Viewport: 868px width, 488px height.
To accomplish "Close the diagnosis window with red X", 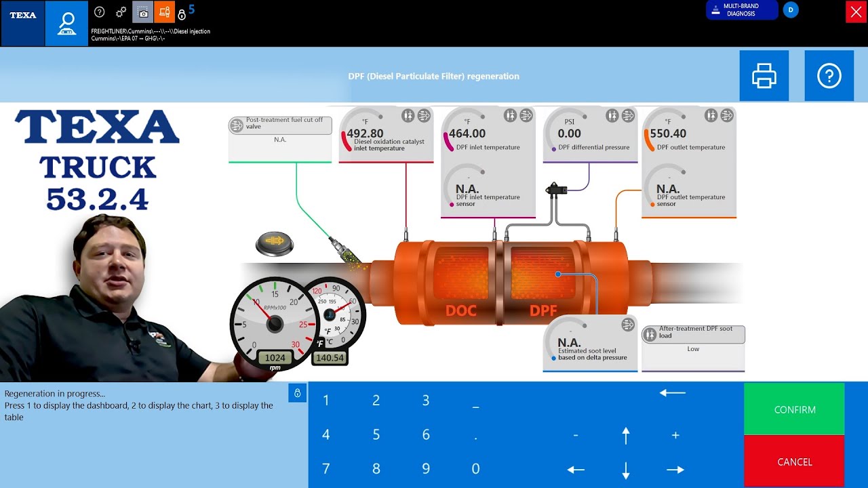I will pos(856,12).
